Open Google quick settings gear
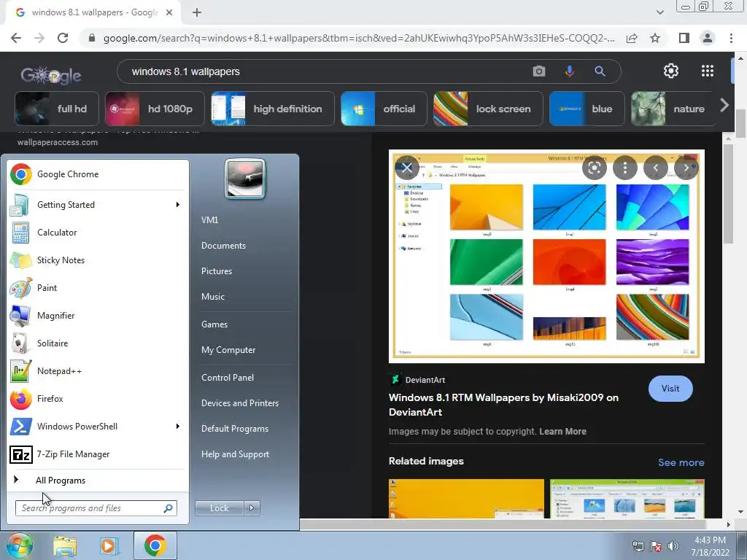Image resolution: width=747 pixels, height=560 pixels. tap(671, 71)
